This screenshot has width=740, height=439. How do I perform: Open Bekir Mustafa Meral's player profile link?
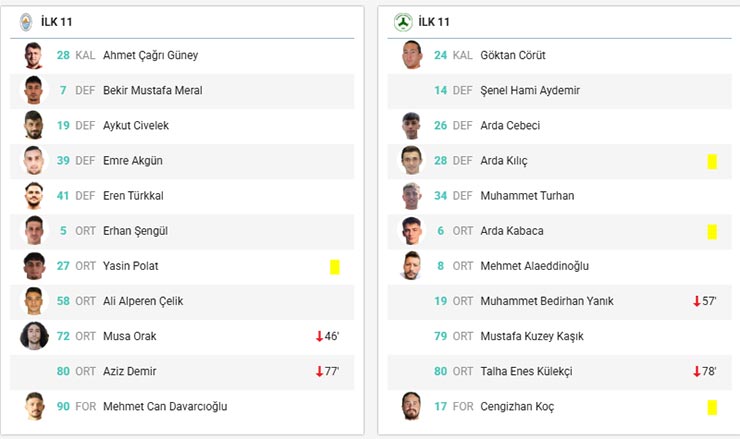coord(152,90)
